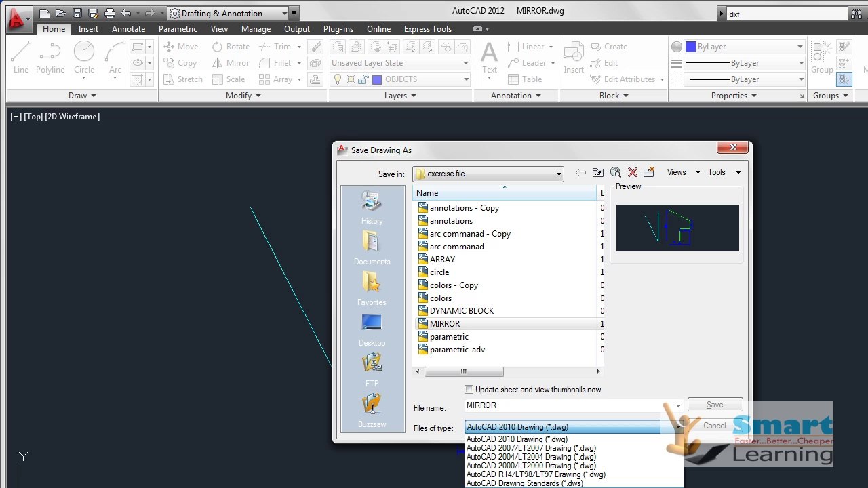The width and height of the screenshot is (868, 488).
Task: Click the Mirror tool in Modify panel
Action: (x=231, y=63)
